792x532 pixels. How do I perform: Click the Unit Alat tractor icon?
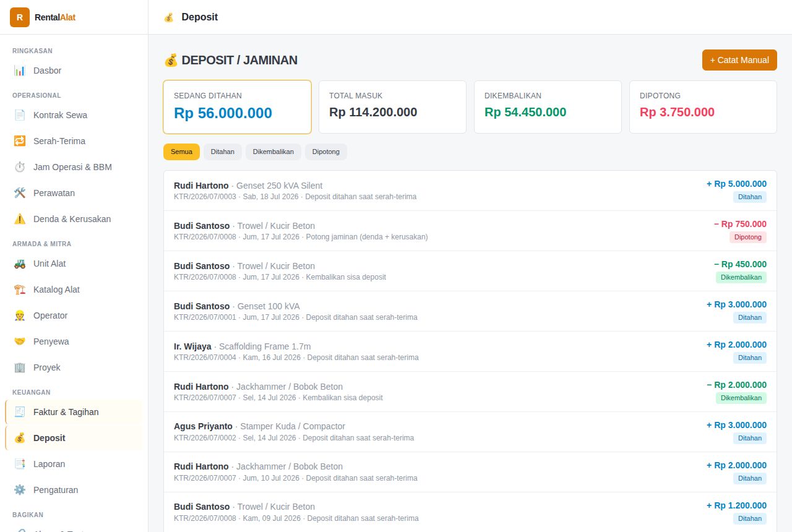pyautogui.click(x=20, y=264)
